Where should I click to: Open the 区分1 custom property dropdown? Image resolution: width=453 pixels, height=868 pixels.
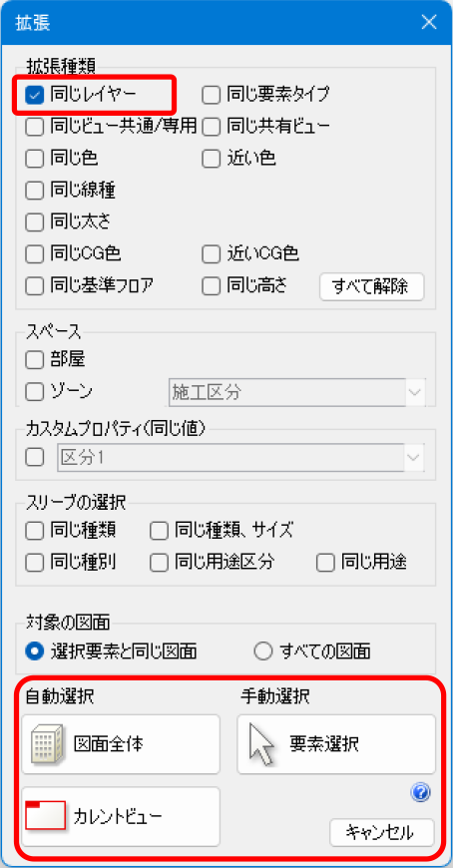point(241,458)
